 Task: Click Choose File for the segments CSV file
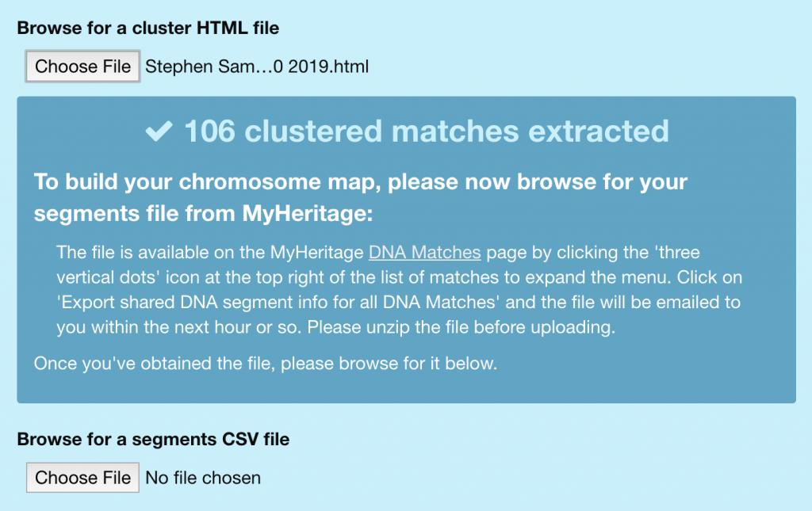pyautogui.click(x=83, y=478)
